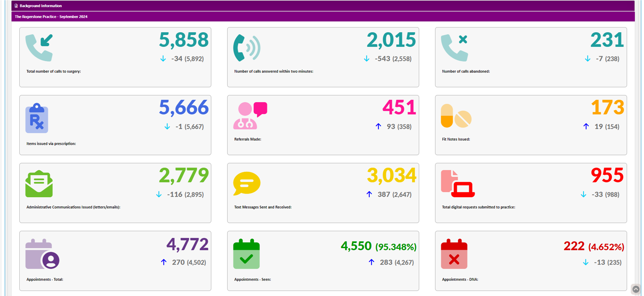This screenshot has width=644, height=296.
Task: Click the -13 (235) change figure
Action: pyautogui.click(x=608, y=262)
